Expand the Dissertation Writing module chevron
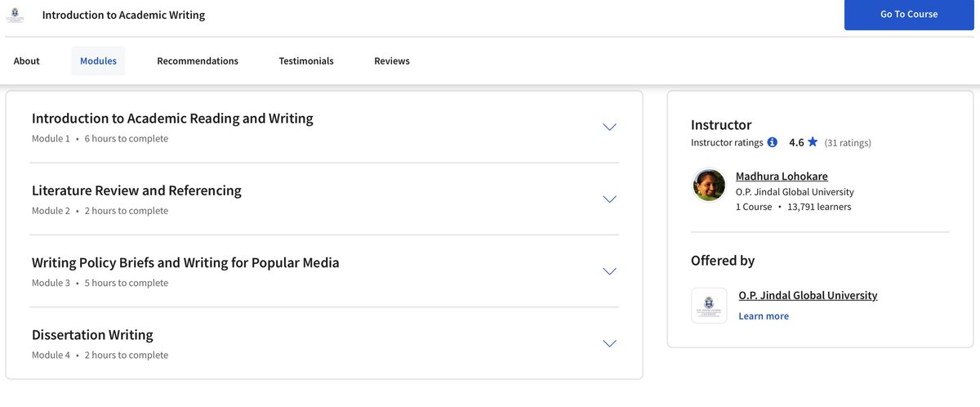This screenshot has width=980, height=407. [609, 343]
